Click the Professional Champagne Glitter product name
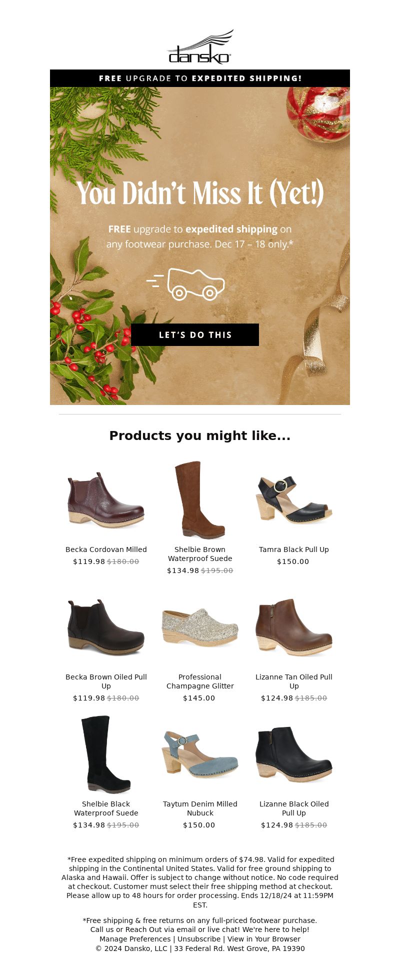Viewport: 400px width, 980px height. pos(200,681)
